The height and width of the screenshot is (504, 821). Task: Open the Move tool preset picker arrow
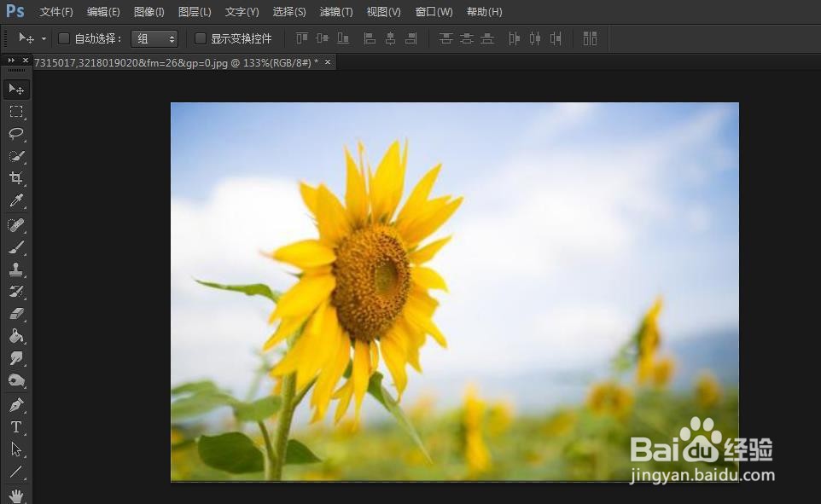pos(44,38)
